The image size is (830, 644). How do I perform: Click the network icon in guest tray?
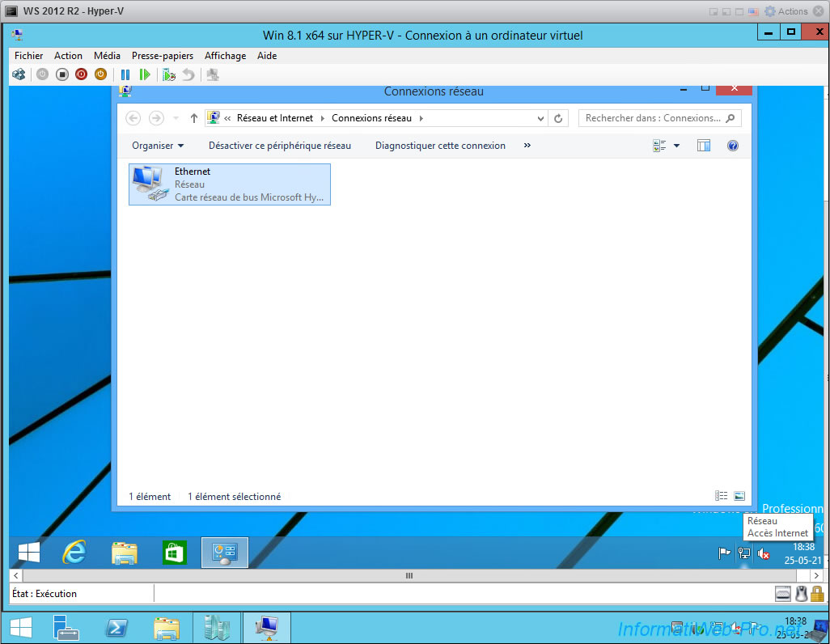coord(743,553)
